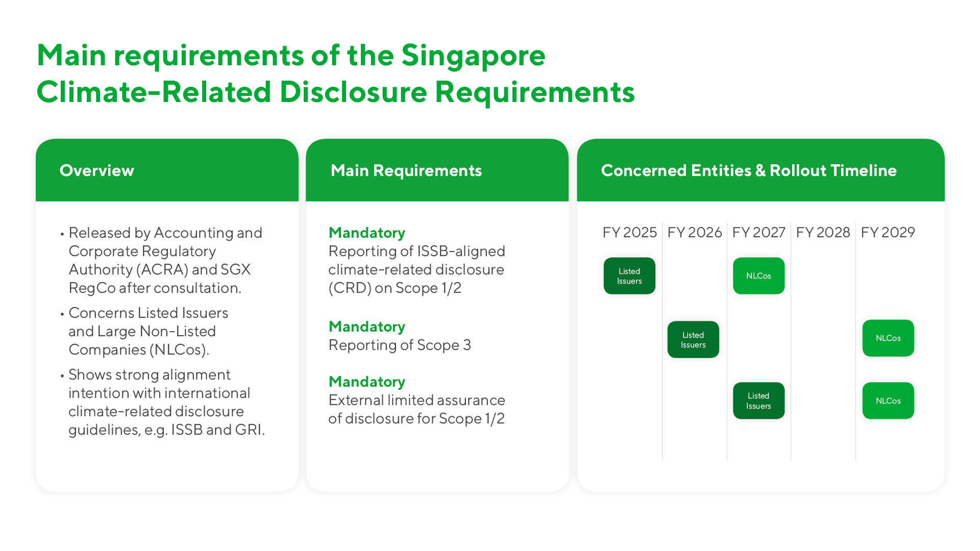
Task: Click the FY 2029 NLCos badge for external limited assurance
Action: 888,401
